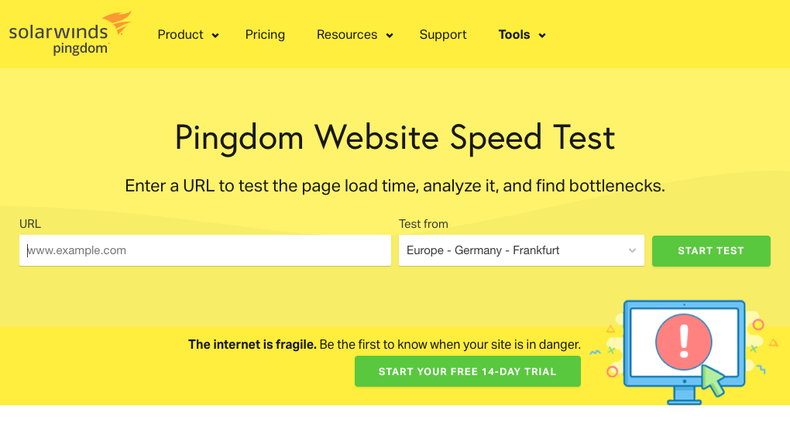The height and width of the screenshot is (434, 790).
Task: Click the START TEST button
Action: tap(711, 251)
